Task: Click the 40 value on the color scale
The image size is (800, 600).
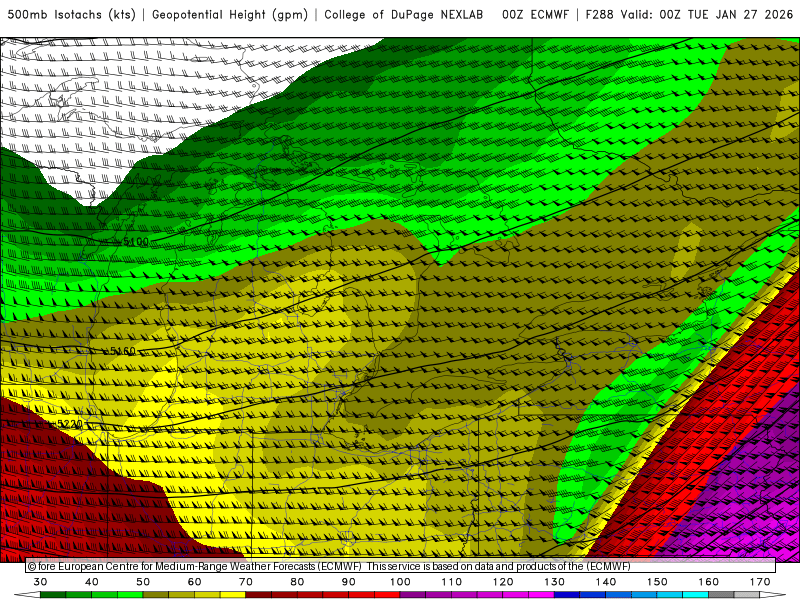Action: [92, 582]
